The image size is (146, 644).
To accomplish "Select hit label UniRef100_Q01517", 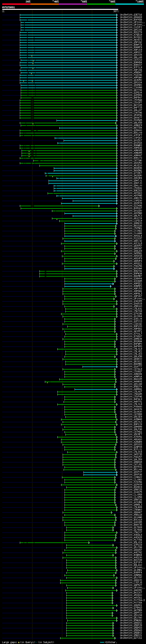I will [x=131, y=140].
